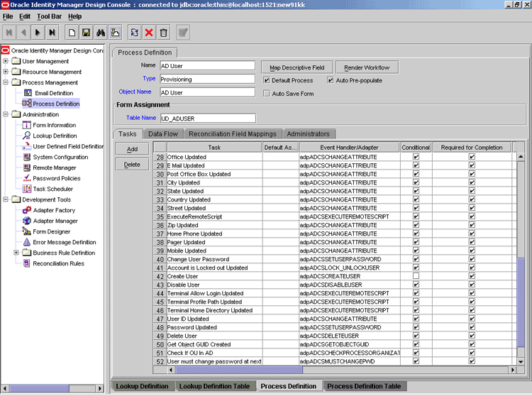Click the Table Name field UD_ADUSER
This screenshot has height=396, width=532.
[208, 119]
